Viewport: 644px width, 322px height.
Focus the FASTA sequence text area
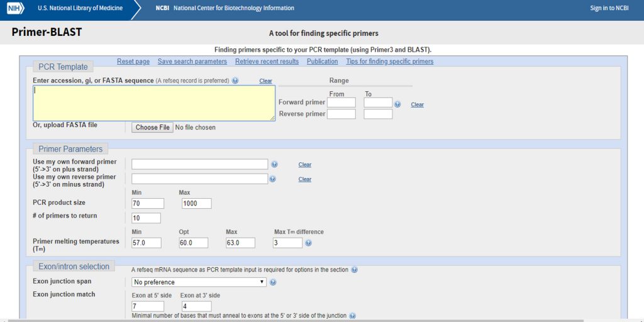coord(154,103)
